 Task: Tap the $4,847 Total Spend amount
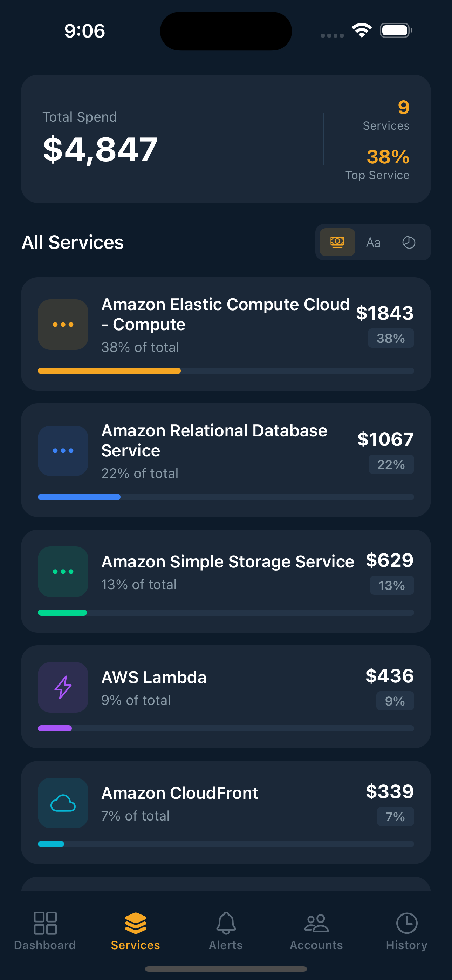point(100,150)
